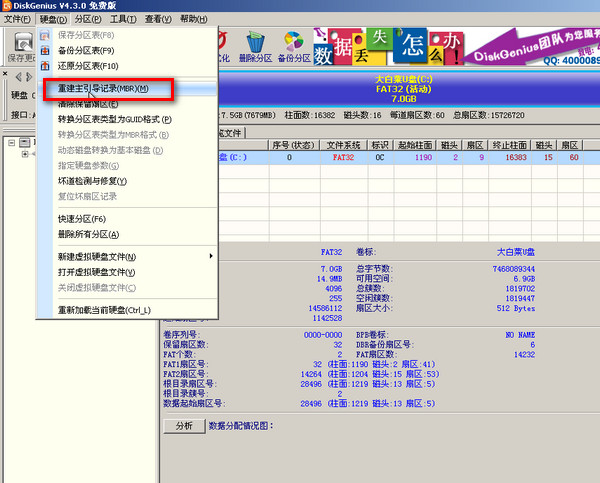
Task: Click the back navigation arrow
Action: click(18, 77)
